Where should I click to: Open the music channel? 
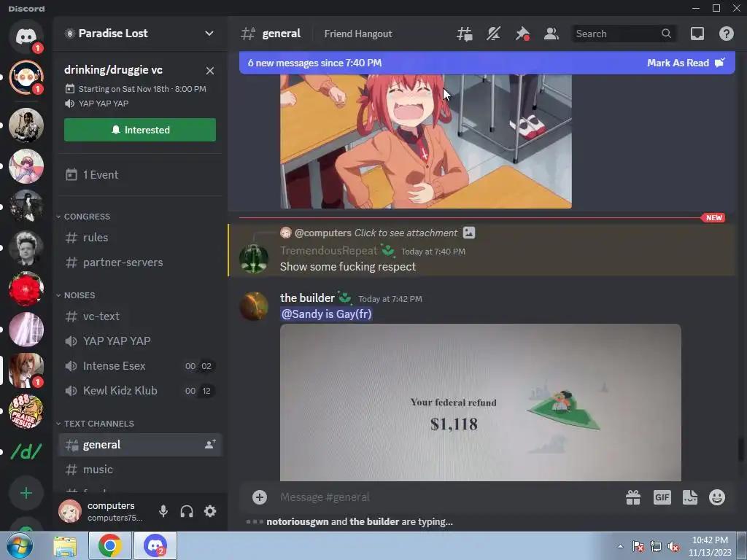coord(140,470)
